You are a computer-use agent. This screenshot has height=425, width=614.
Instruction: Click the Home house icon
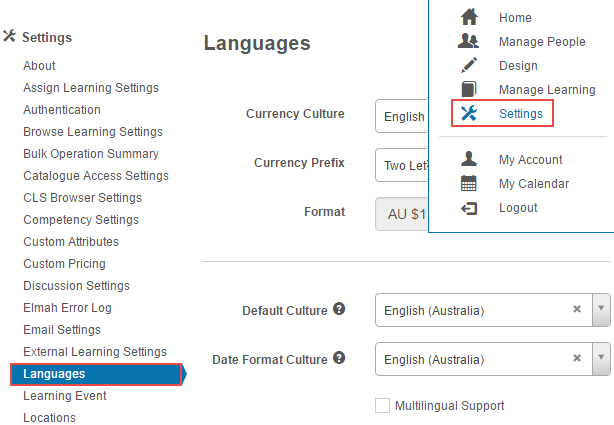point(468,18)
